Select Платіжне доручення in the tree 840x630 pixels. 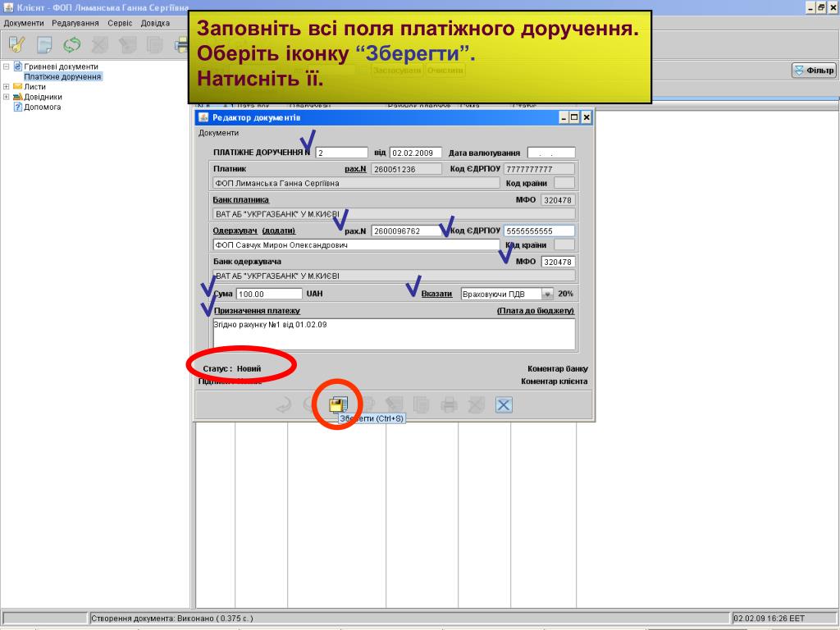click(x=62, y=76)
